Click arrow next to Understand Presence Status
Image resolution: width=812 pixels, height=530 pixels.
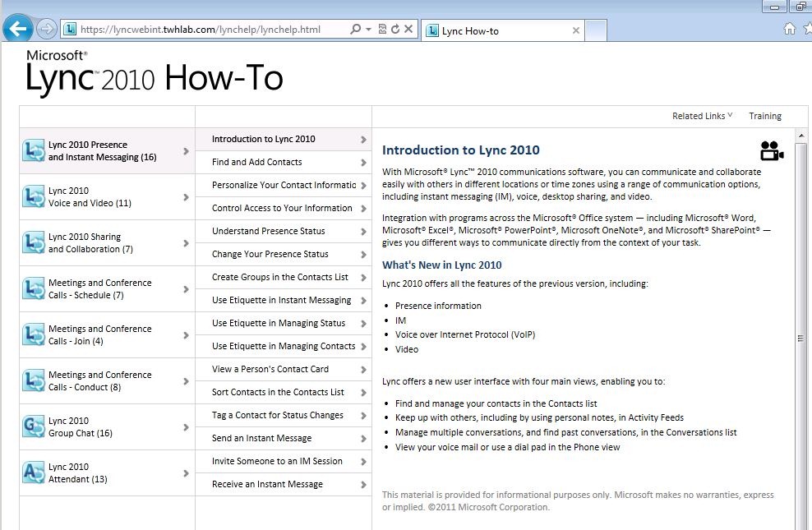363,232
